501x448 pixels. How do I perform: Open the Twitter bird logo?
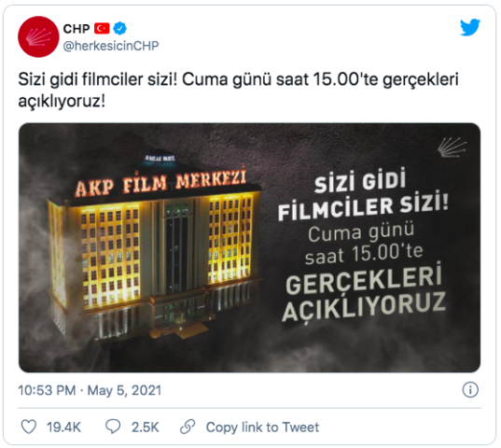tap(469, 27)
